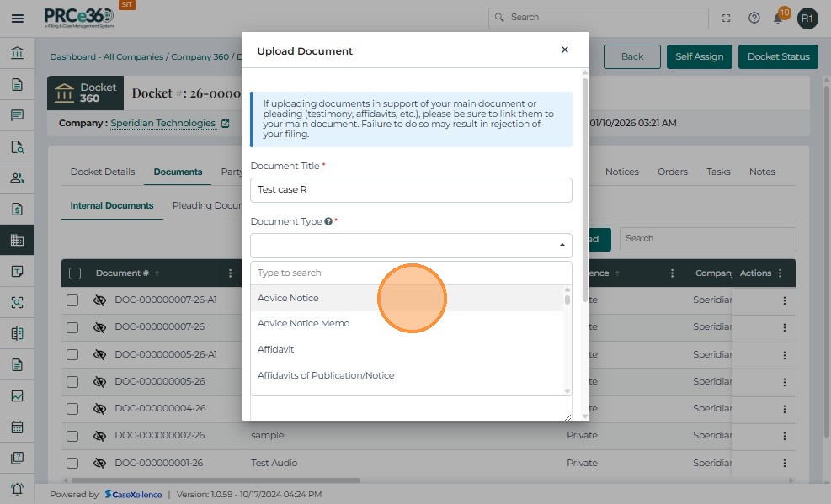Open the help question mark icon
831x504 pixels.
point(754,18)
